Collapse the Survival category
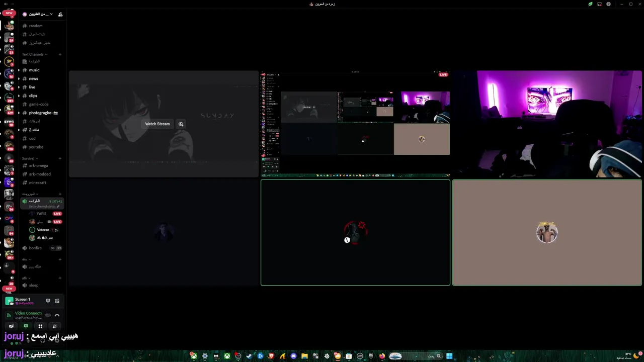 pos(30,158)
